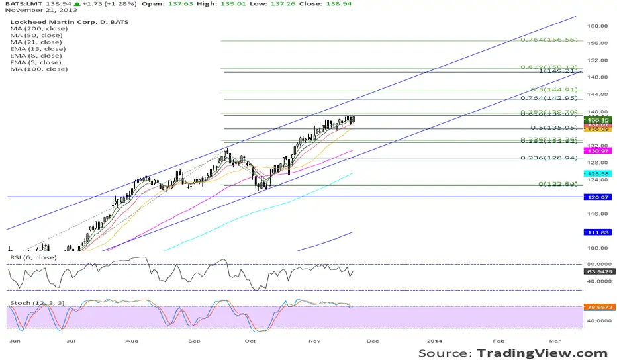This screenshot has width=617, height=364.
Task: Click the MA (100, close) indicator label
Action: pos(39,69)
